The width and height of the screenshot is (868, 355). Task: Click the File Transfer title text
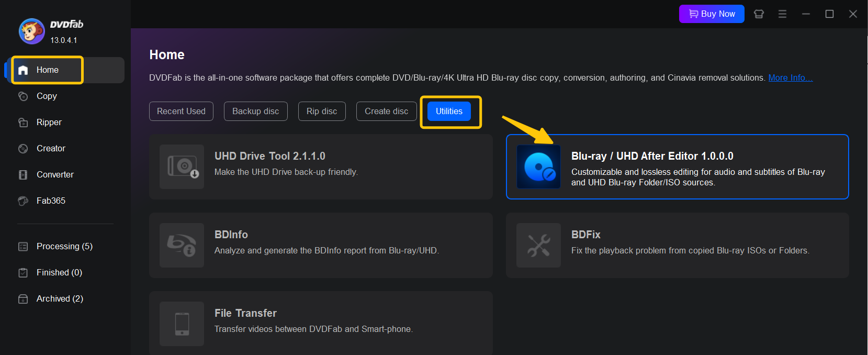coord(245,313)
